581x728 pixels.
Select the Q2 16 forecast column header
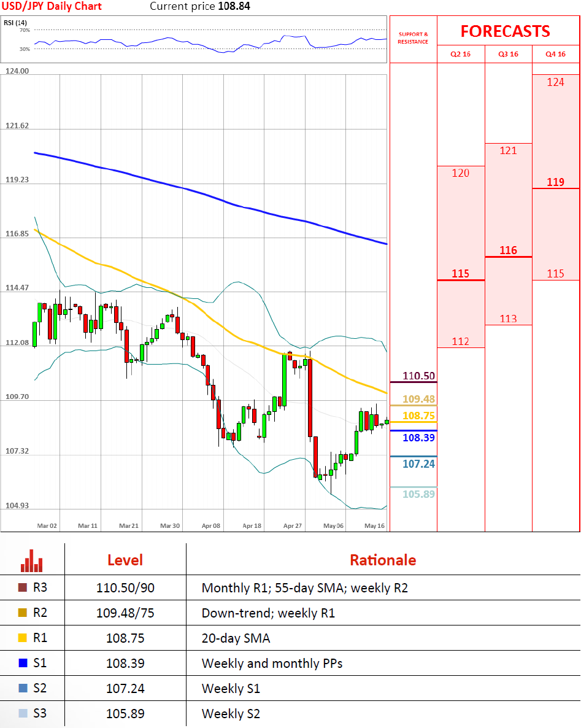(x=460, y=54)
